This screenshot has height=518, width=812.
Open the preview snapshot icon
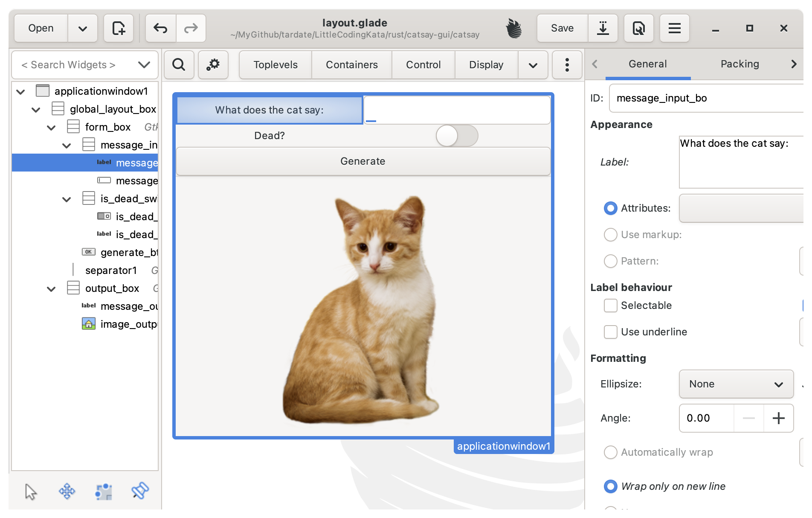point(638,28)
